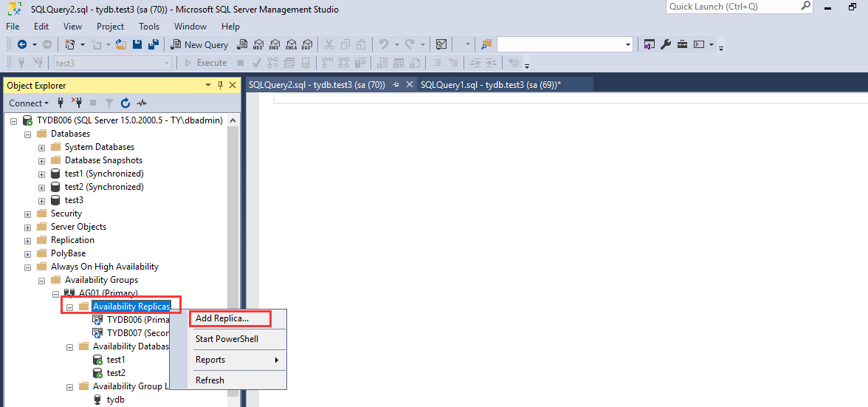Click Object Explorer scrollbar up arrow
Screen dimensions: 868x407
tap(233, 120)
